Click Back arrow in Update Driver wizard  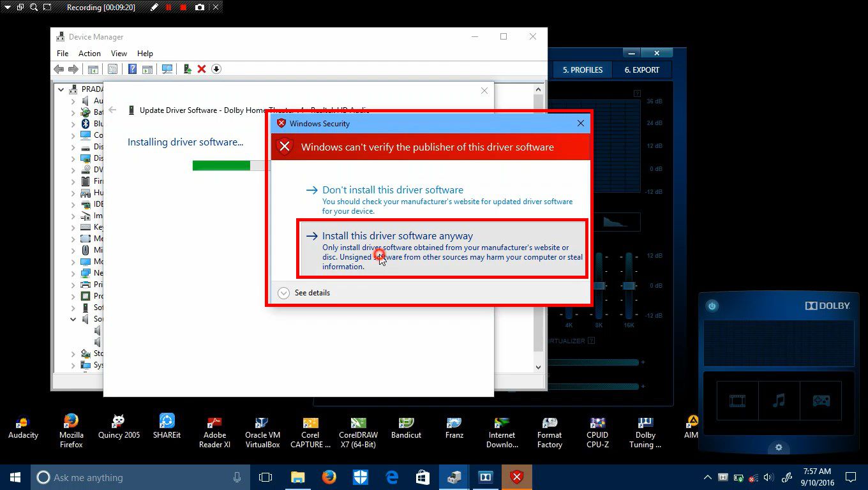click(112, 110)
